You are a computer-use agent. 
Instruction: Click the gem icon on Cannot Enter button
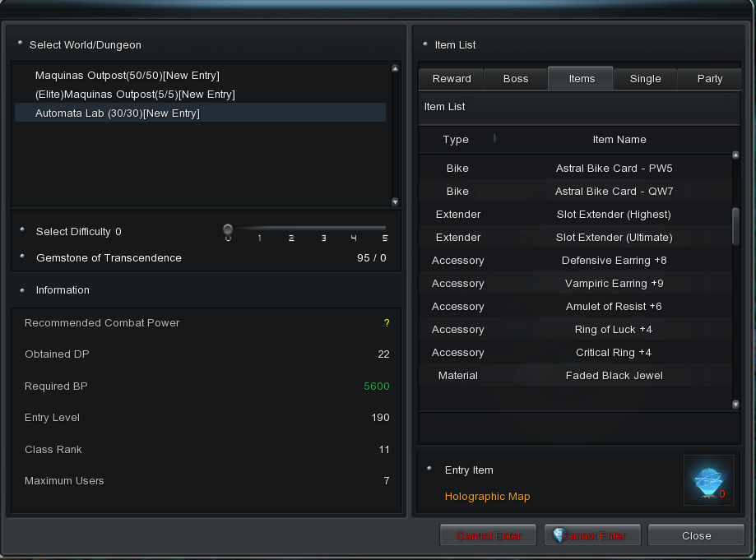point(560,535)
